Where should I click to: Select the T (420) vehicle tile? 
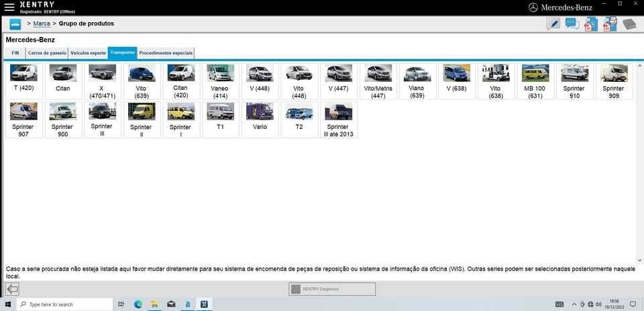tap(24, 81)
